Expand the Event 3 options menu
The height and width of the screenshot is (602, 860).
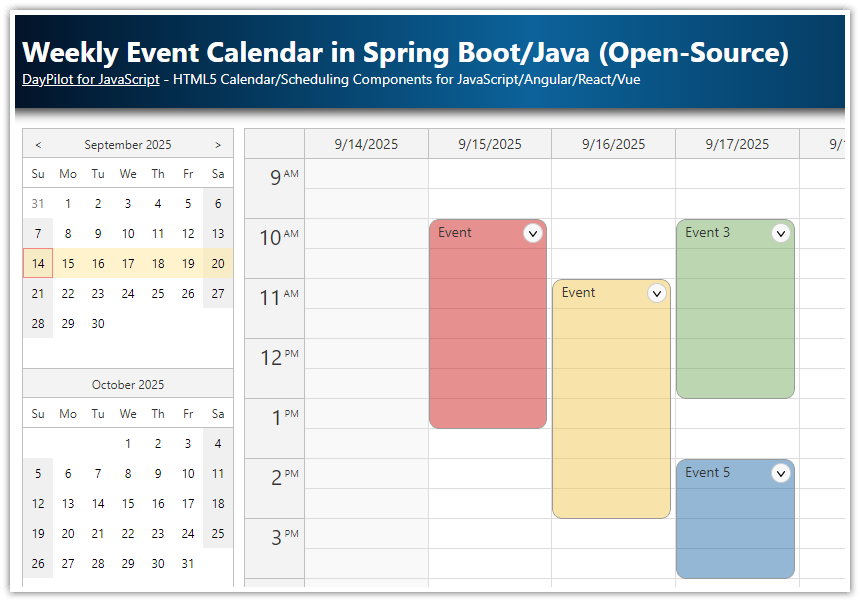781,232
